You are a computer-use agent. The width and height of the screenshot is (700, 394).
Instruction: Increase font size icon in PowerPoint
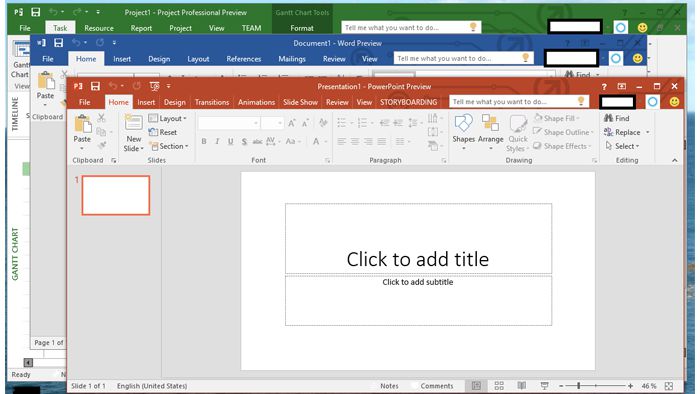tap(292, 123)
